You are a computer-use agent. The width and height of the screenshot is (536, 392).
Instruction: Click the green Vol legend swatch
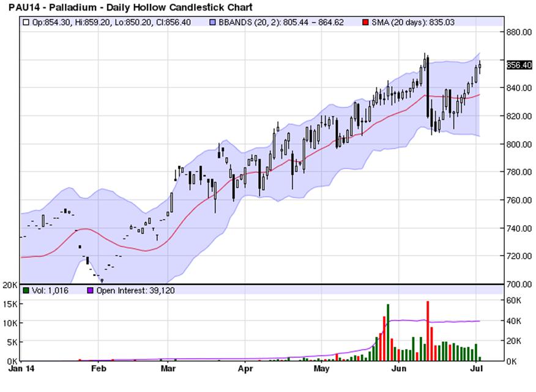[x=25, y=290]
